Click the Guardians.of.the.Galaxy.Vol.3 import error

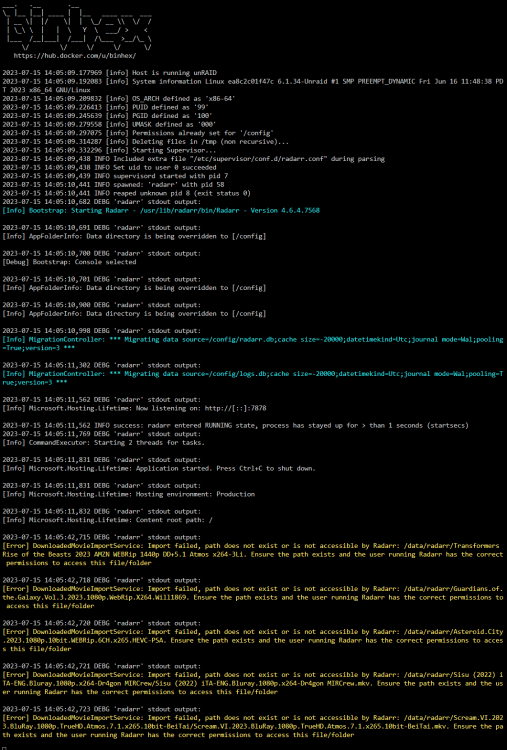[x=253, y=597]
